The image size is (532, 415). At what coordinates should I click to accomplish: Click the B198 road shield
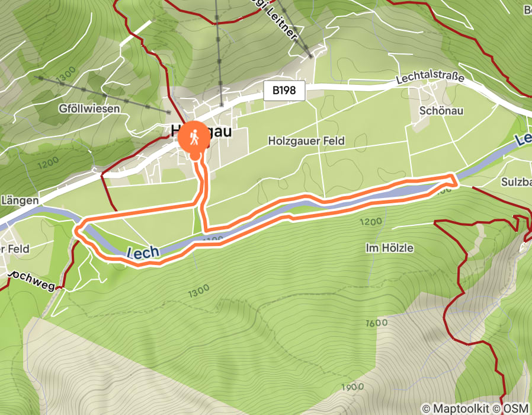click(284, 90)
